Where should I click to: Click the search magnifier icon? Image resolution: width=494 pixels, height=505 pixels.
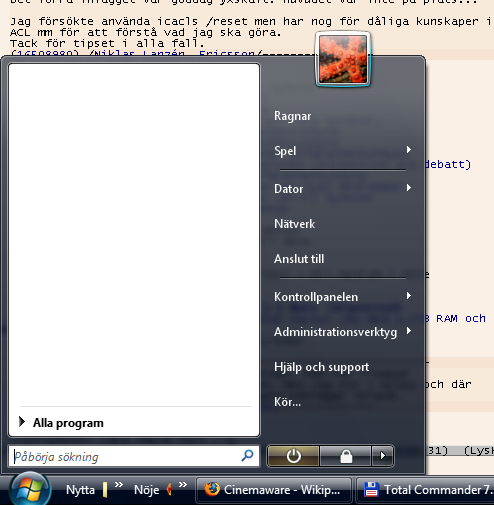pyautogui.click(x=247, y=455)
